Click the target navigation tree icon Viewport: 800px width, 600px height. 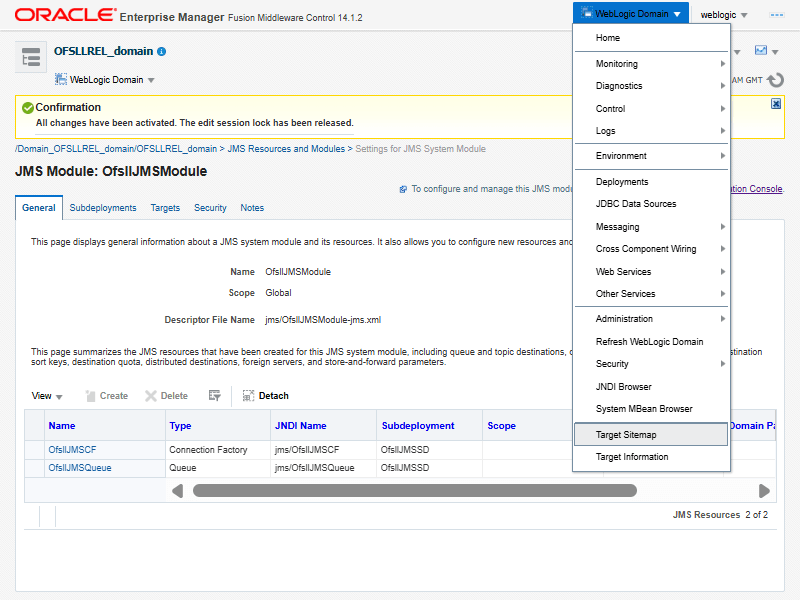point(31,58)
